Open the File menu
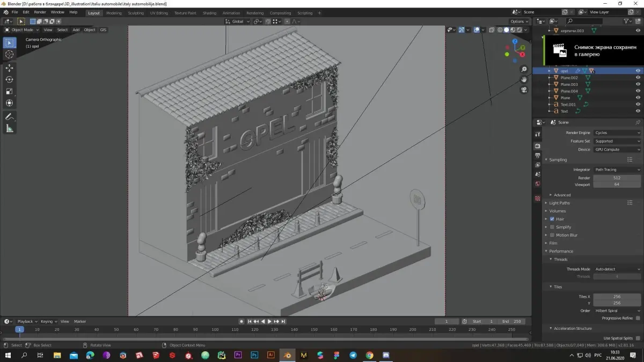The width and height of the screenshot is (644, 362). tap(14, 12)
